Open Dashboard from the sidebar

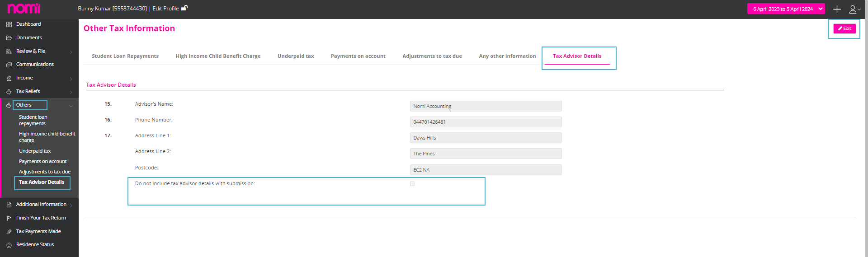pyautogui.click(x=28, y=24)
